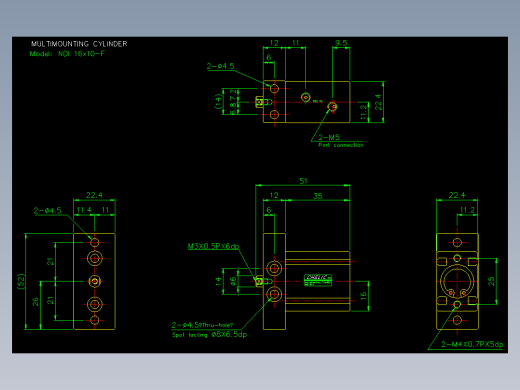Select the Port connection annotation
This screenshot has height=390, width=520.
point(341,145)
